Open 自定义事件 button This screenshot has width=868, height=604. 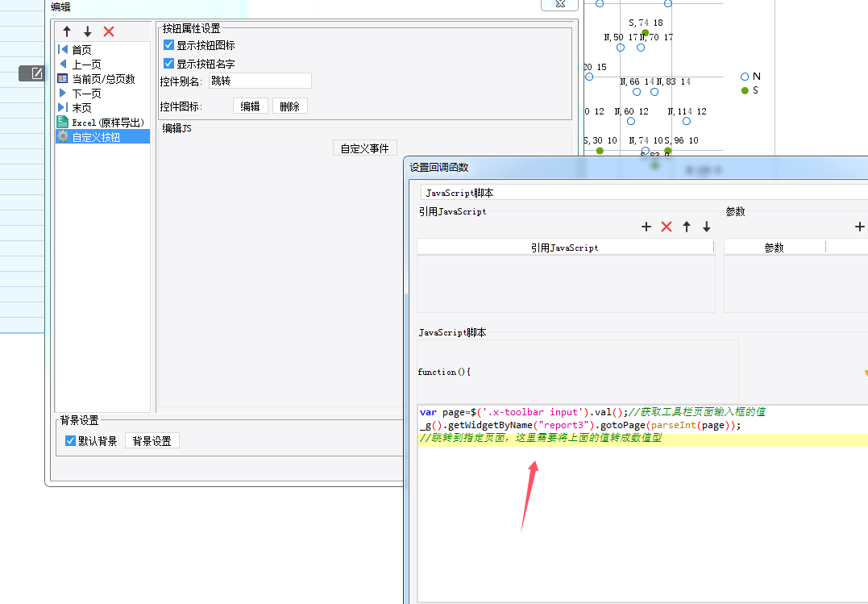365,148
